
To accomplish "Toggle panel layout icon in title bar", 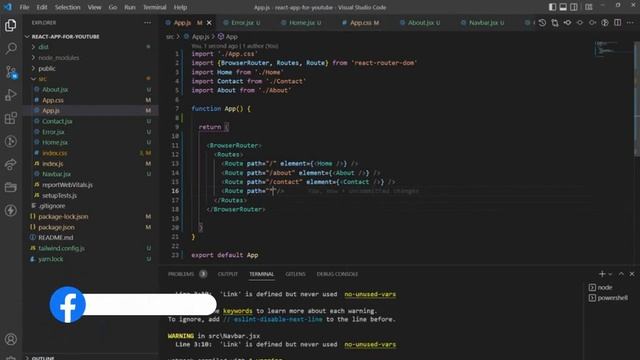I will click(563, 7).
